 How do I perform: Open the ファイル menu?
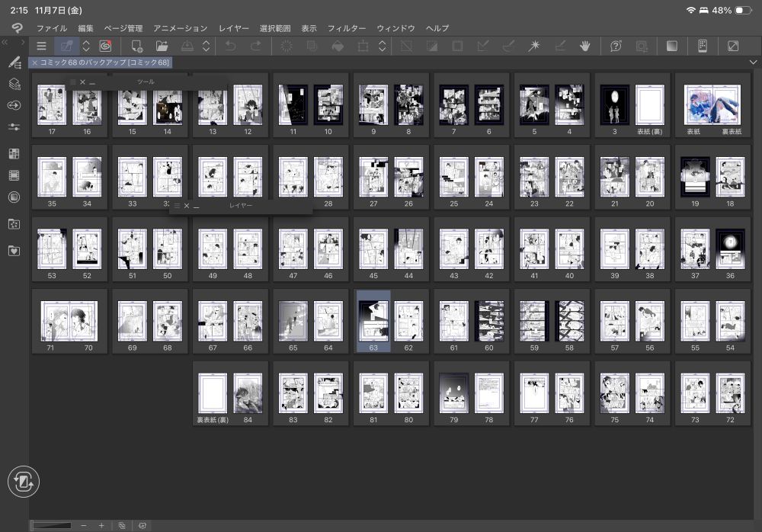point(52,28)
